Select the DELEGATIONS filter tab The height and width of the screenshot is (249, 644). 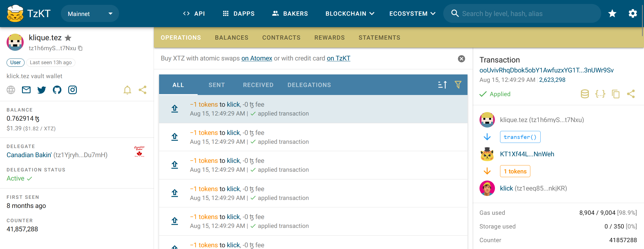(309, 85)
